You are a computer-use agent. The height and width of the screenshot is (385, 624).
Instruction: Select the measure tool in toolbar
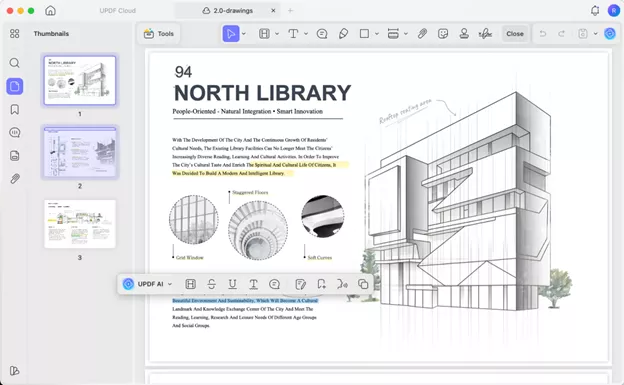pos(393,34)
